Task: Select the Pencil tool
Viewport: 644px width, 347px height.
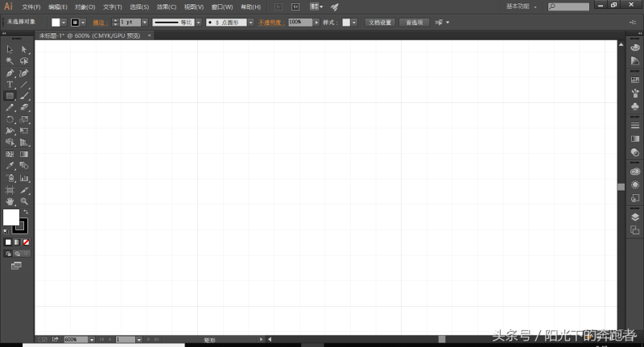Action: tap(10, 108)
